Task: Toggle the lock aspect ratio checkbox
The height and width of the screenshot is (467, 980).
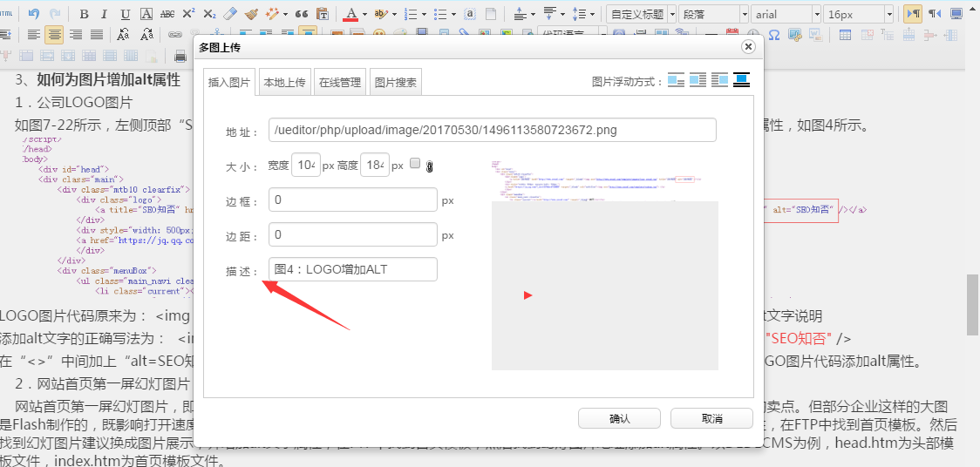Action: 415,164
